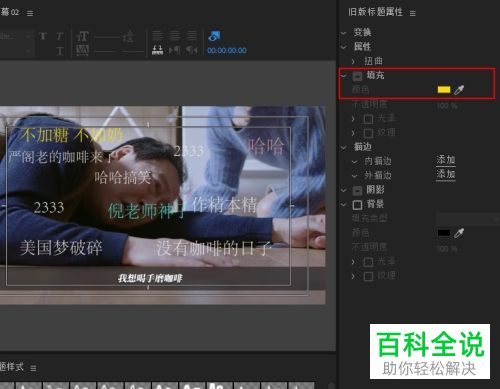Enable 纹理 checkbox under 填充
500x389 pixels.
(x=368, y=133)
